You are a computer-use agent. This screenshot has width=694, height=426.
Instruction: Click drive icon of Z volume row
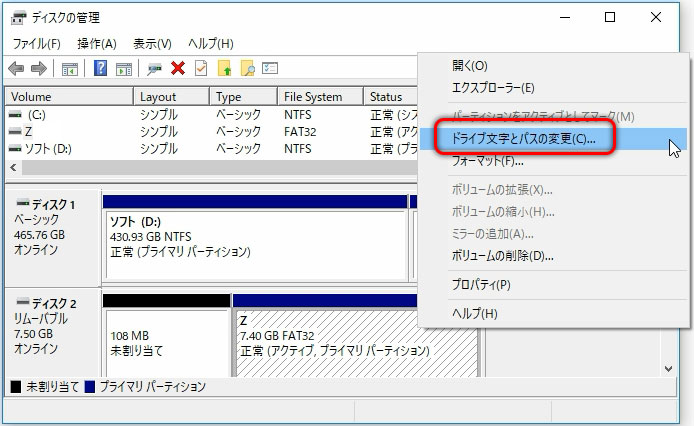click(x=15, y=132)
